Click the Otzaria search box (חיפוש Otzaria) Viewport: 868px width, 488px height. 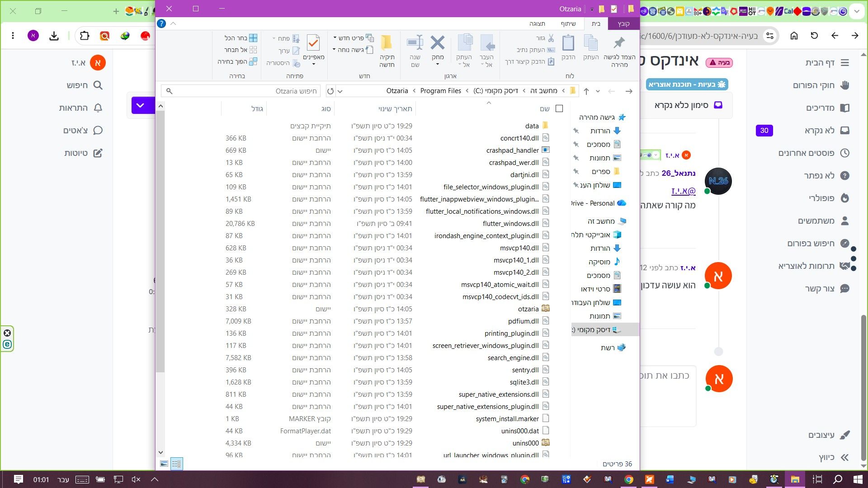point(241,91)
